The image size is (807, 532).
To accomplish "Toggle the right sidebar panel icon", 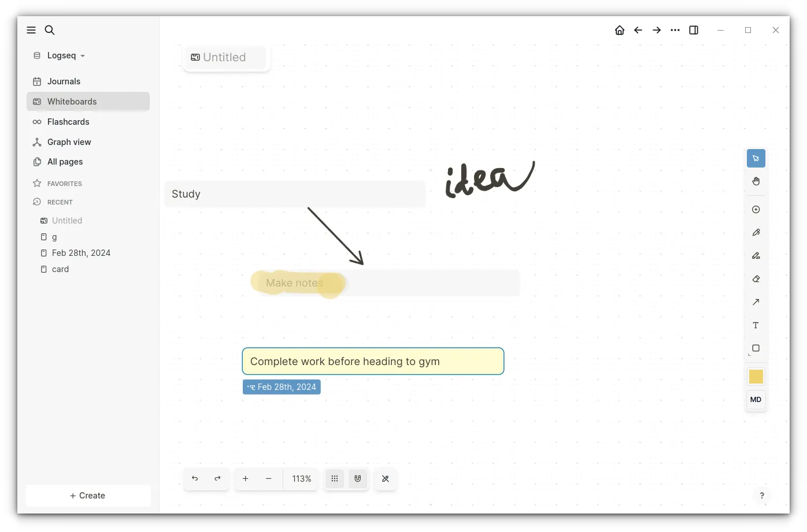I will tap(694, 30).
